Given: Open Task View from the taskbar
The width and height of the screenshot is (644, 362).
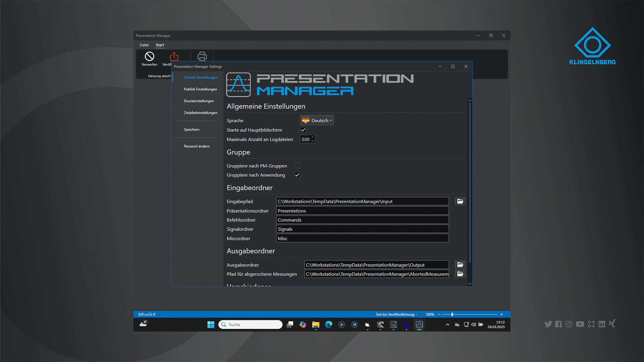Looking at the screenshot, I should pyautogui.click(x=290, y=324).
